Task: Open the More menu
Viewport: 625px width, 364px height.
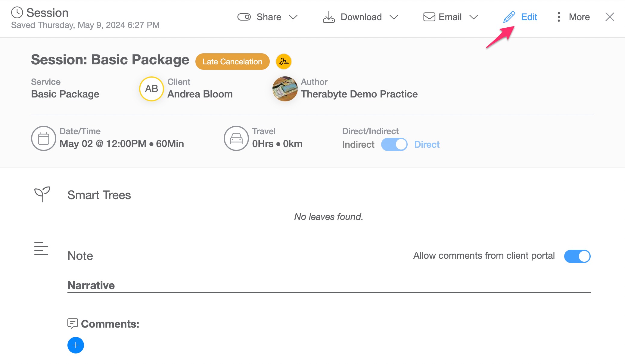Action: pyautogui.click(x=579, y=17)
